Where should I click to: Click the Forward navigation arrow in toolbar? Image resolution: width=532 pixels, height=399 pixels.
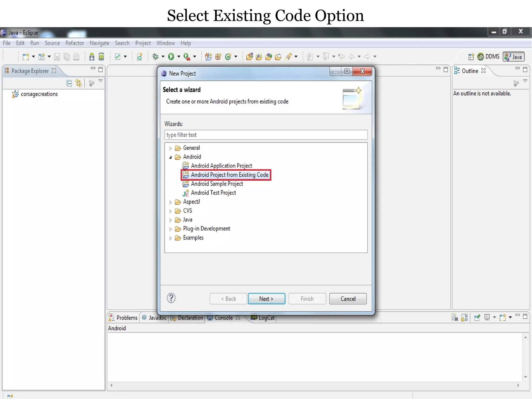click(367, 57)
